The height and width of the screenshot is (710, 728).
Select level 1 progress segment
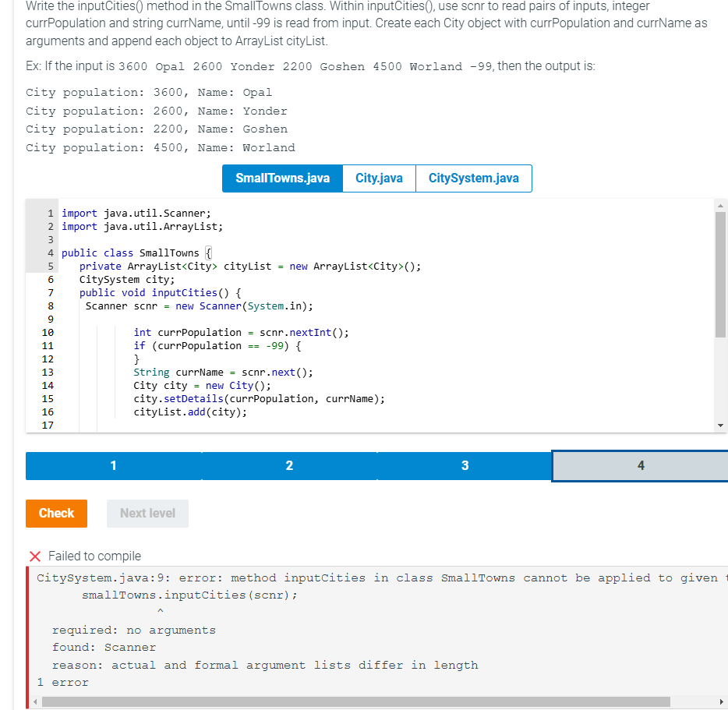point(113,466)
